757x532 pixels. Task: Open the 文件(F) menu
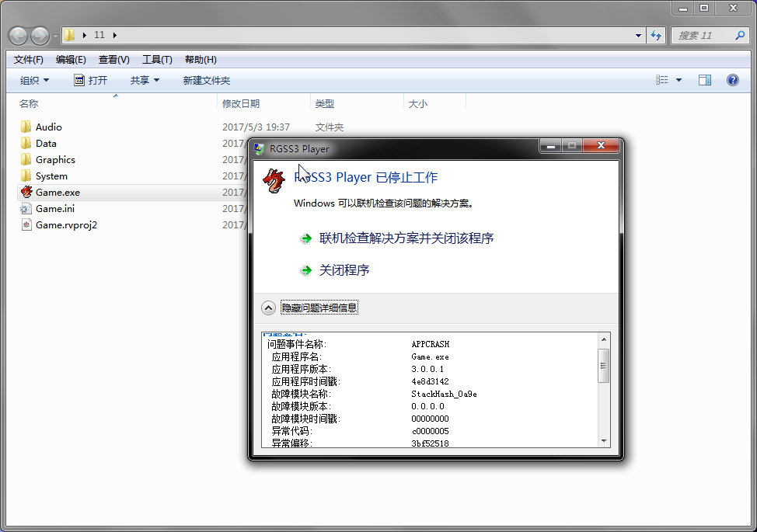(x=29, y=59)
